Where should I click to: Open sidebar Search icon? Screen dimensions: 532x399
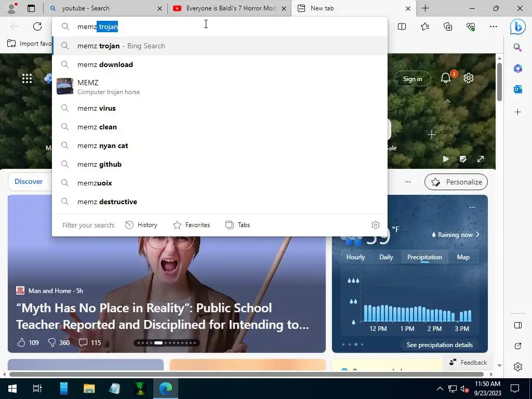point(517,47)
